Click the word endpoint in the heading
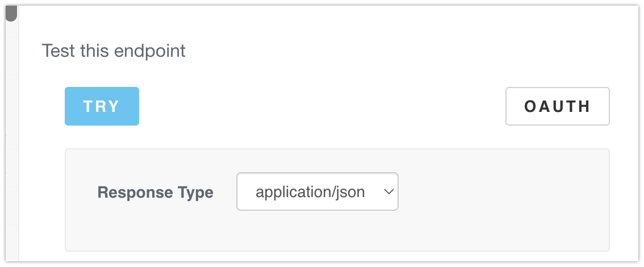This screenshot has height=267, width=644. pyautogui.click(x=150, y=51)
